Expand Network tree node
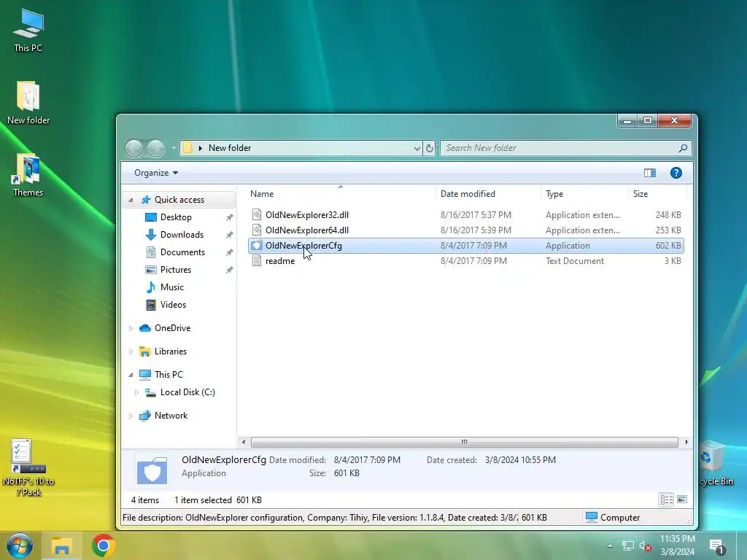Viewport: 747px width, 560px height. (x=131, y=416)
